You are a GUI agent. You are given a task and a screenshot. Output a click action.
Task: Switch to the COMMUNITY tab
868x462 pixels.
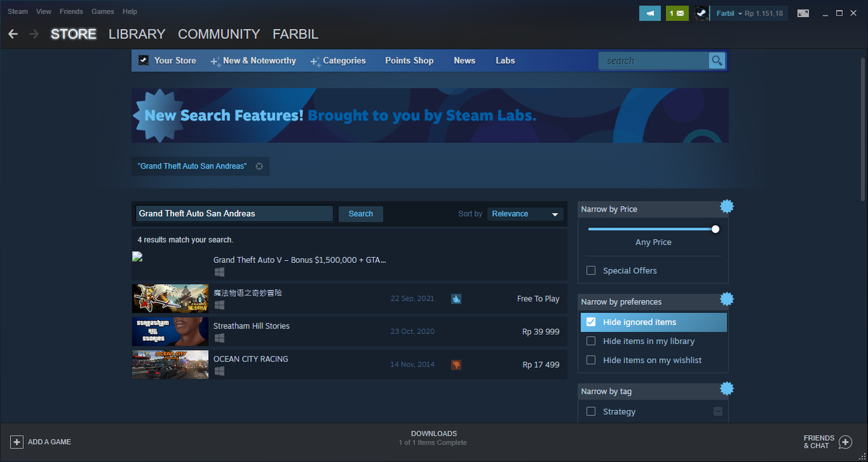[219, 34]
